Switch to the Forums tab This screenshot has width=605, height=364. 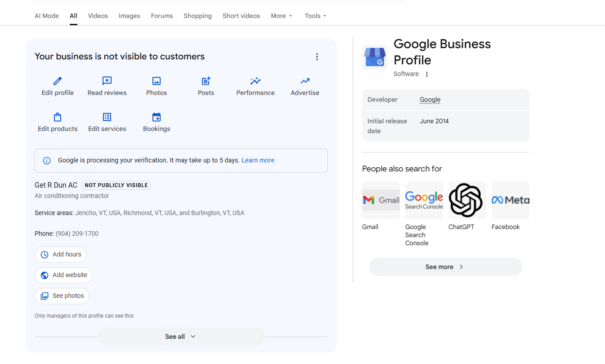[x=162, y=16]
